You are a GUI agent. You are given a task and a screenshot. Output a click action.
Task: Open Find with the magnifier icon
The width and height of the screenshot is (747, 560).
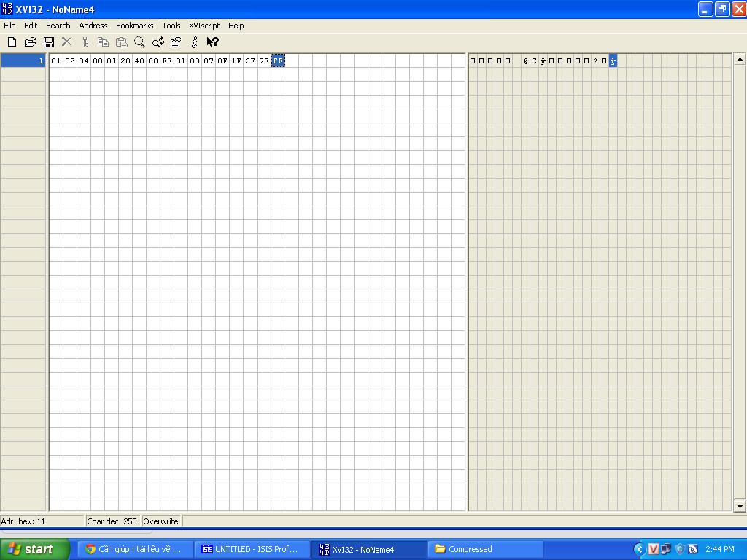[139, 42]
